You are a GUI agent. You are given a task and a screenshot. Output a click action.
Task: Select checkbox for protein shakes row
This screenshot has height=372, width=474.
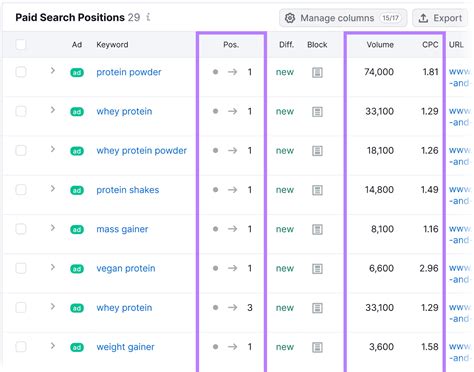[21, 190]
